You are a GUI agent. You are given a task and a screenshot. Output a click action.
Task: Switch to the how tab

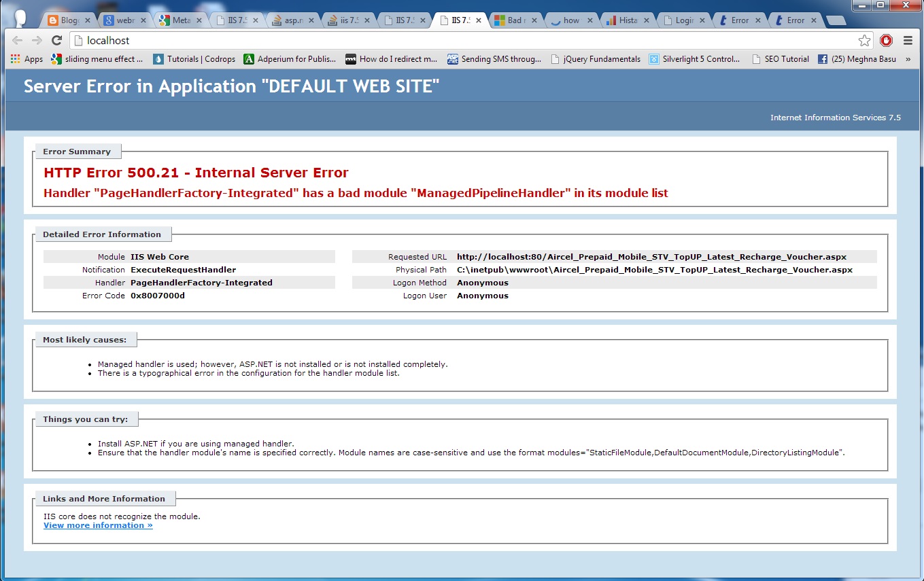click(571, 20)
